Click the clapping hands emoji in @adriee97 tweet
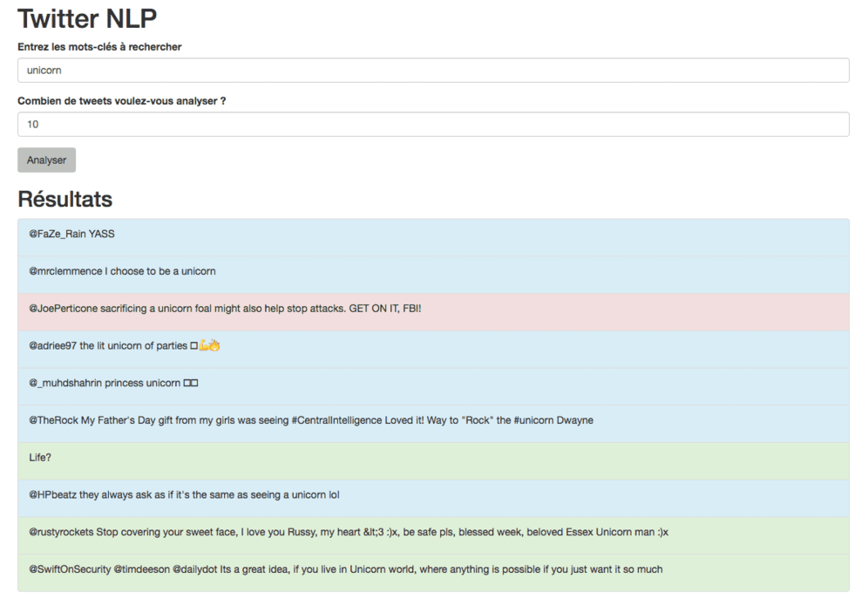This screenshot has width=868, height=613. (214, 346)
